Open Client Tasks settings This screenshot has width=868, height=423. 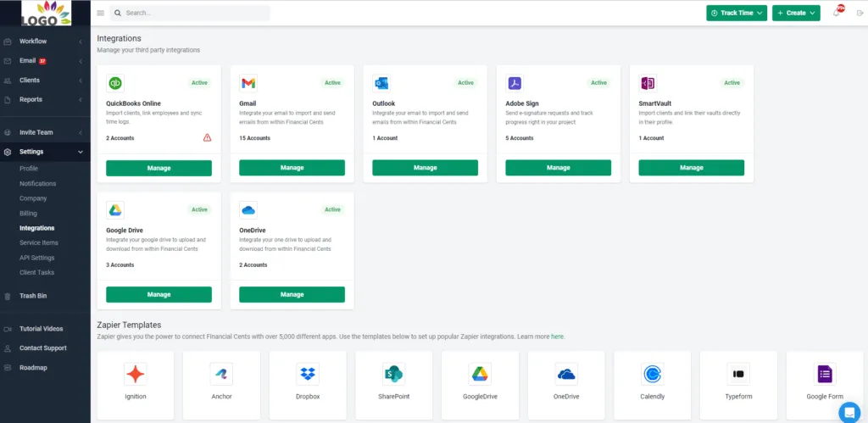click(x=37, y=272)
